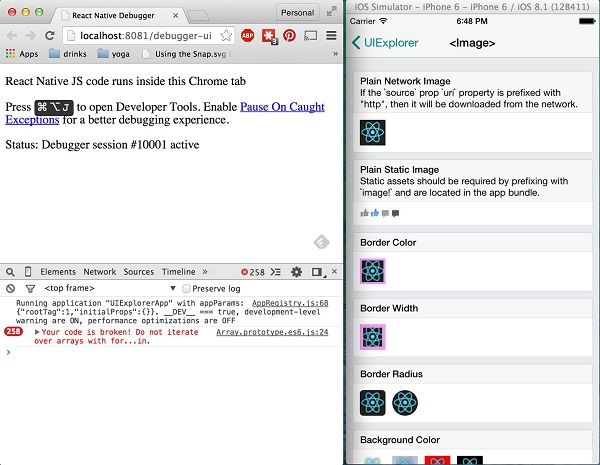Click the DevTools search magnifier
This screenshot has height=465, width=600.
(x=10, y=272)
